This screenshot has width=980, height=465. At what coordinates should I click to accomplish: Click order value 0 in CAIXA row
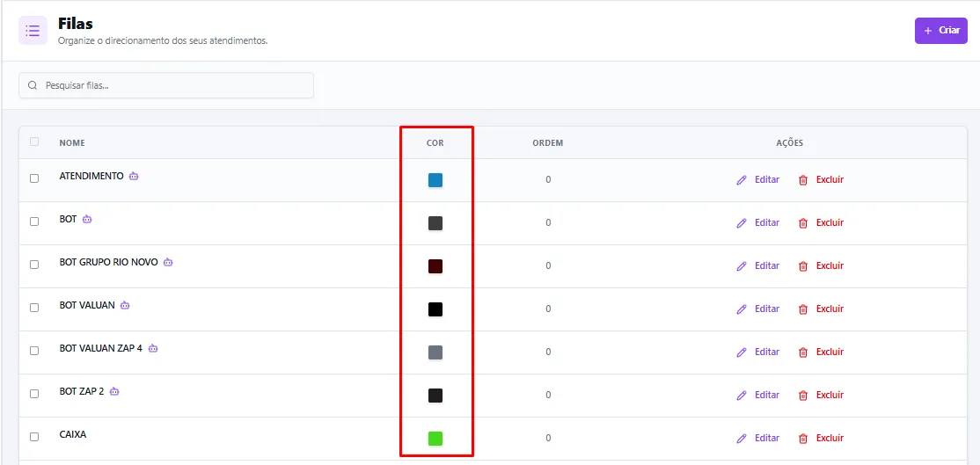(548, 438)
